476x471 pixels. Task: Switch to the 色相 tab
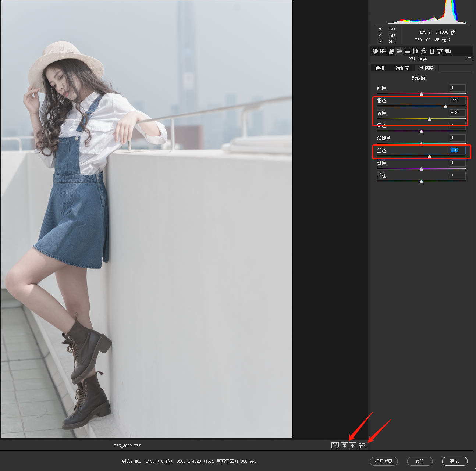coord(380,68)
